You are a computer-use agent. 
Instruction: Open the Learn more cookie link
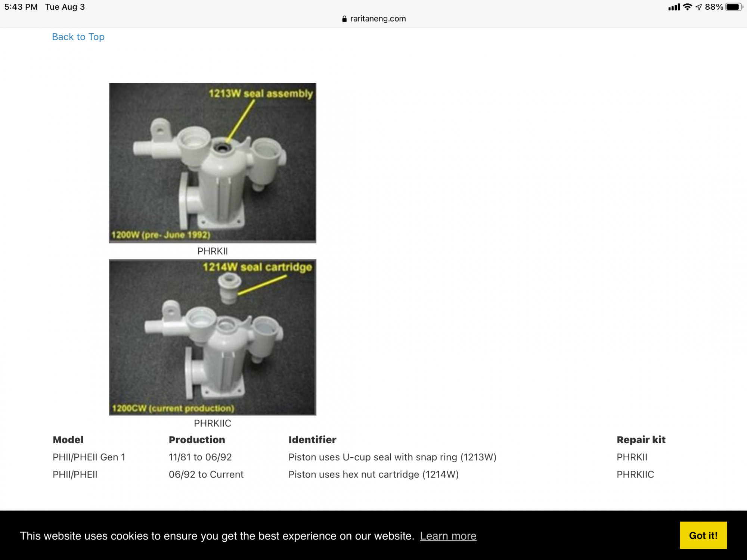[x=448, y=536]
